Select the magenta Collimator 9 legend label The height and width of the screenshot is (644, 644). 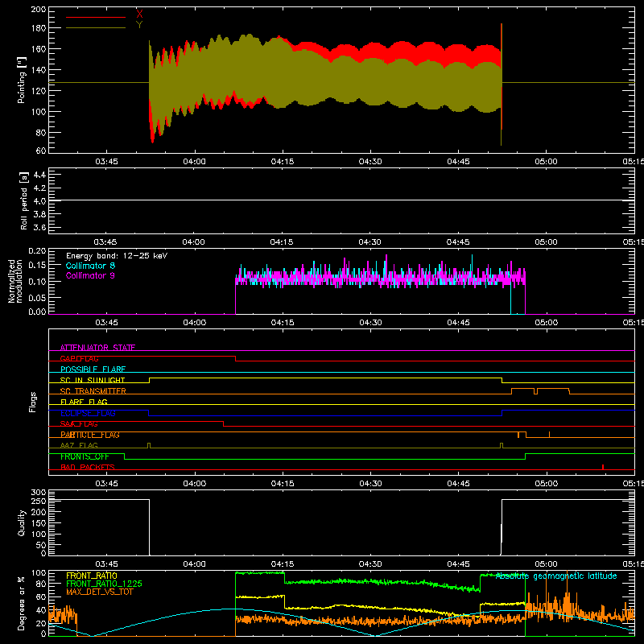pos(90,275)
